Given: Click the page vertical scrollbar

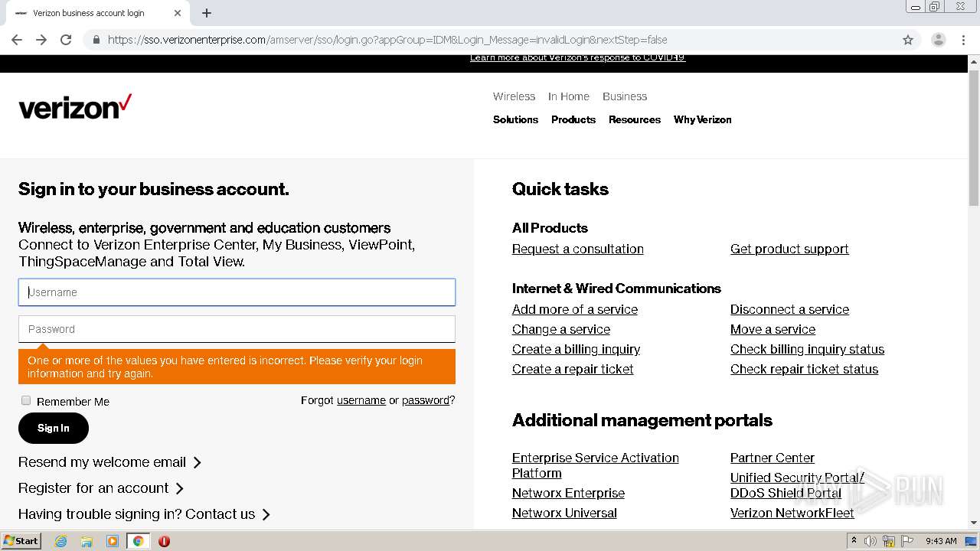Looking at the screenshot, I should [973, 291].
